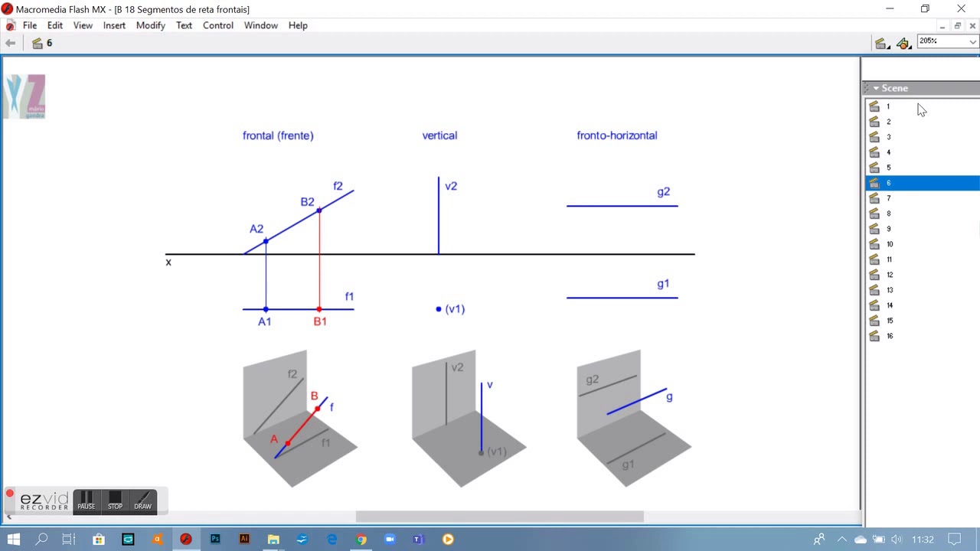Open the Control menu
The image size is (980, 551).
218,25
